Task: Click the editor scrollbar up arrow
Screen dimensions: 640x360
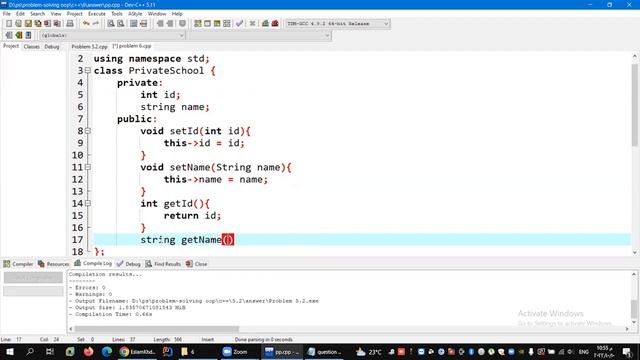Action: (635, 56)
